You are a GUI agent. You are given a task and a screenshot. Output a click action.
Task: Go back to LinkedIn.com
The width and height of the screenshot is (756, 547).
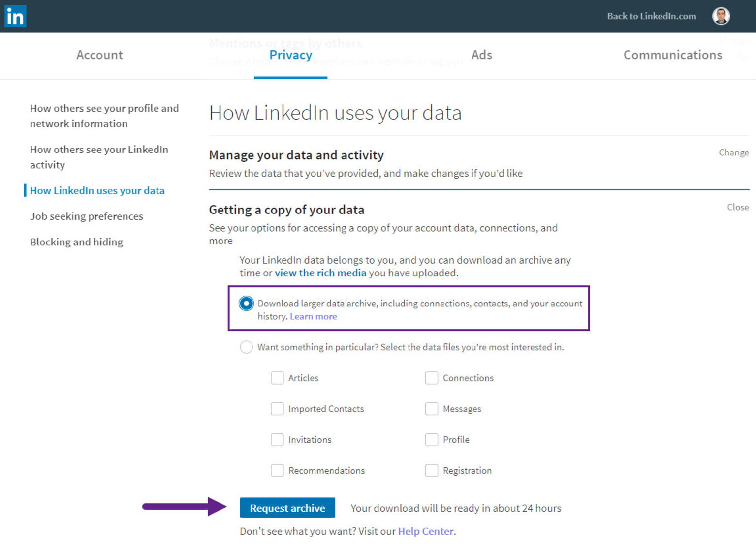(652, 16)
